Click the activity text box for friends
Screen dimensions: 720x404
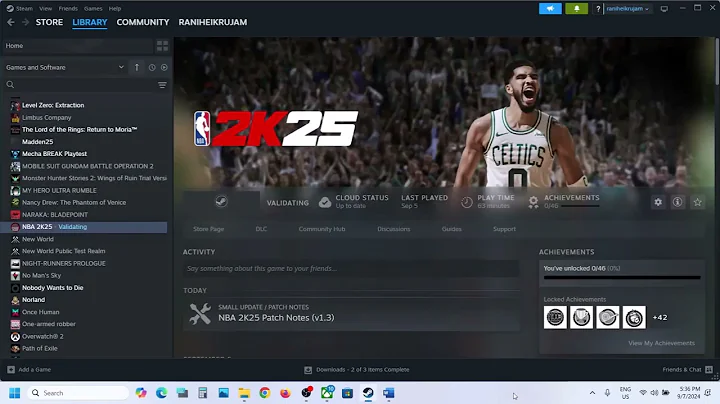351,269
